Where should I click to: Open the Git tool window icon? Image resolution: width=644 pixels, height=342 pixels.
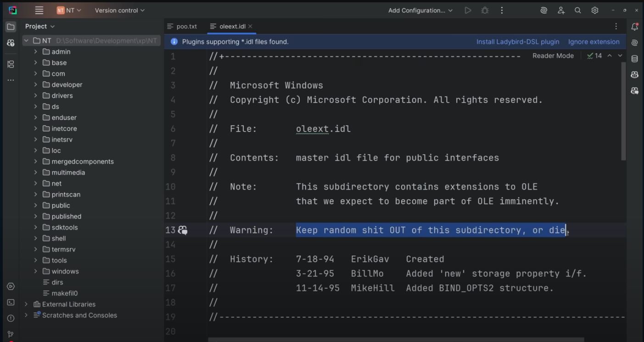(x=11, y=334)
